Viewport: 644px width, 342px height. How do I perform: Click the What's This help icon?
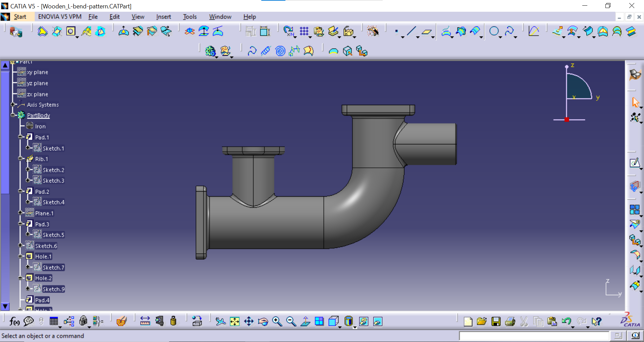point(596,322)
